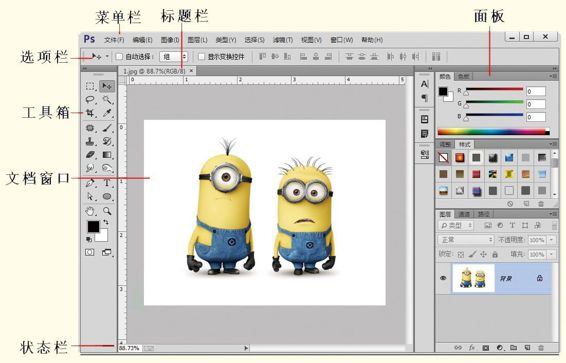The image size is (566, 363).
Task: Select the Rectangular Marquee tool
Action: click(x=90, y=86)
